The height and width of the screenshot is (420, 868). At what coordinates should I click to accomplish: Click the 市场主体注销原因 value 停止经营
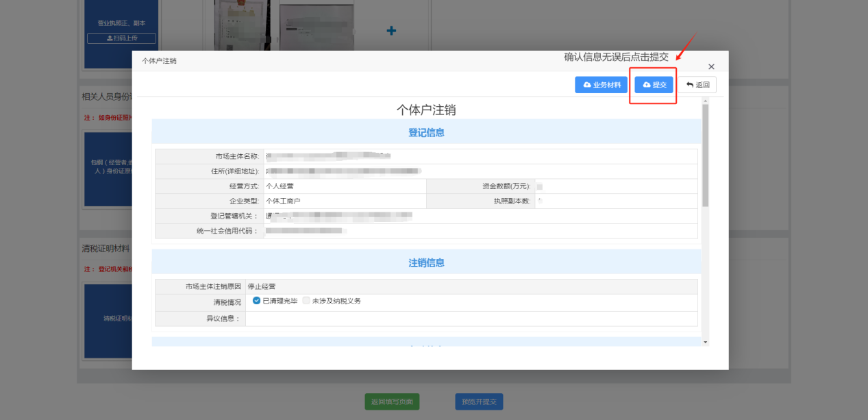(262, 286)
